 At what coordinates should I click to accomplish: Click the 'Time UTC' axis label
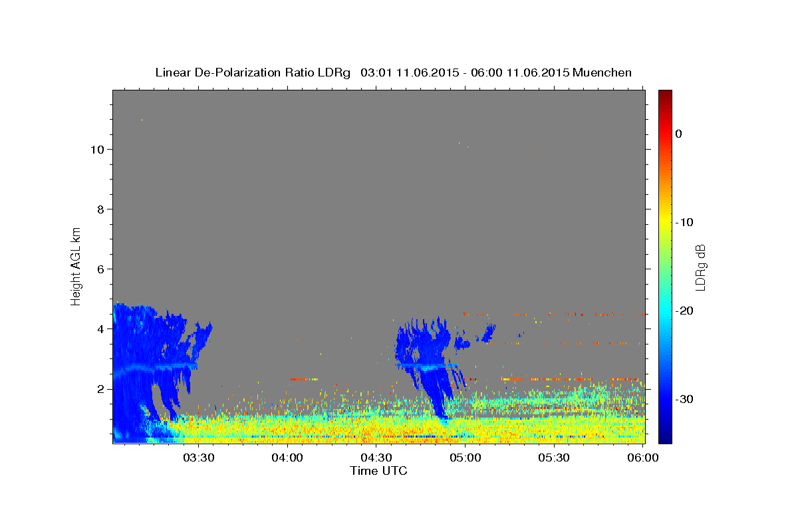coord(378,471)
